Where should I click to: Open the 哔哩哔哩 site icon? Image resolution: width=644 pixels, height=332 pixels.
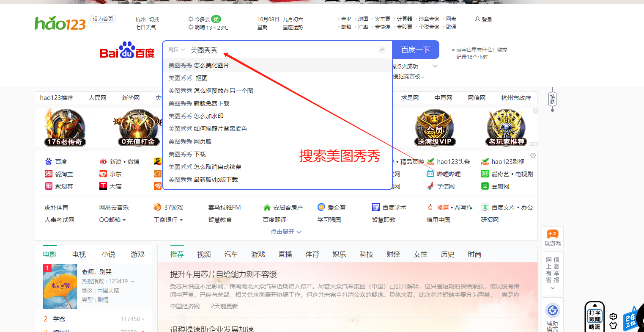coord(430,174)
